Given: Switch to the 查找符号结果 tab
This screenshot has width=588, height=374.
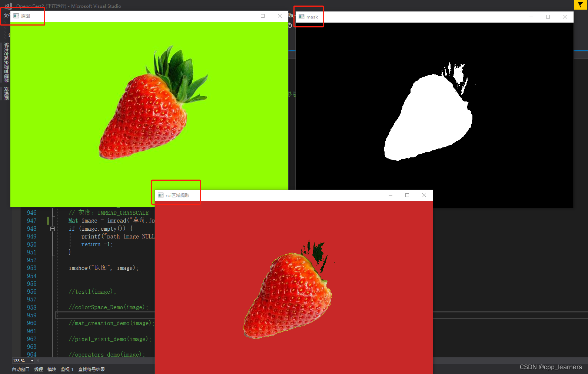Looking at the screenshot, I should click(92, 370).
